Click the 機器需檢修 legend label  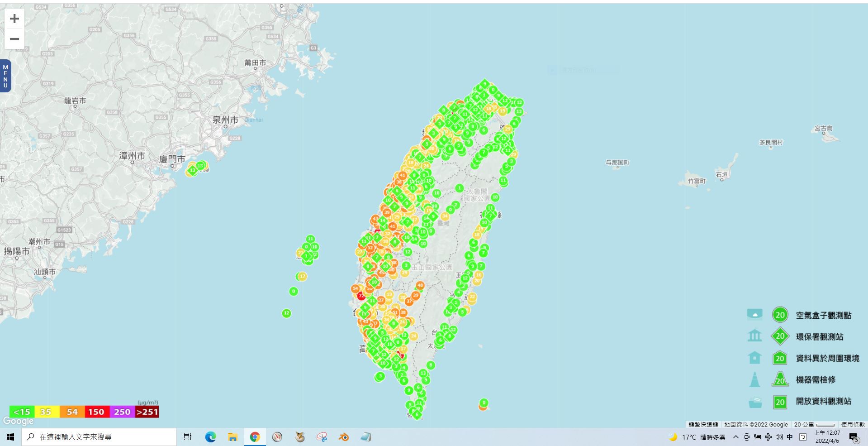click(x=816, y=380)
